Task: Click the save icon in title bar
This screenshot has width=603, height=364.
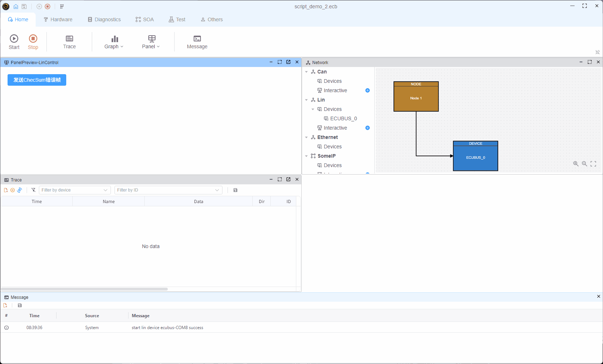Action: pos(24,6)
